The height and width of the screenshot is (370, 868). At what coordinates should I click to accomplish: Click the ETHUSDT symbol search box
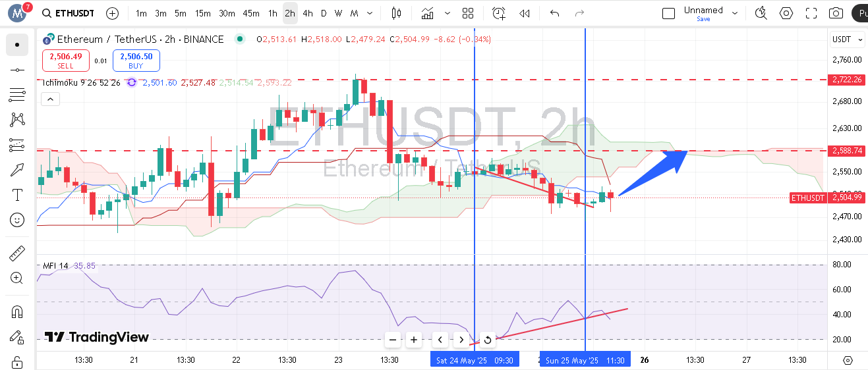[68, 13]
